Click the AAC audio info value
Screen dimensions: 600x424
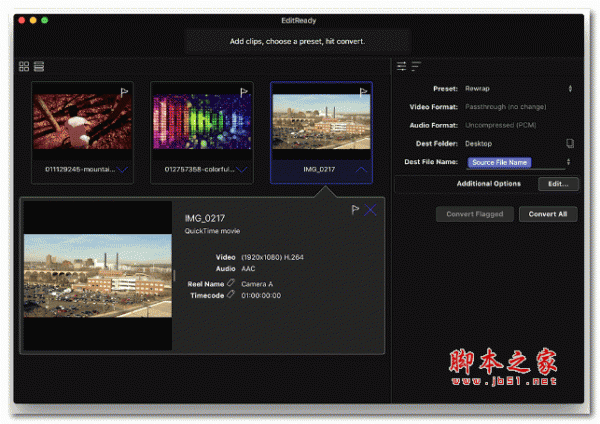pos(248,269)
